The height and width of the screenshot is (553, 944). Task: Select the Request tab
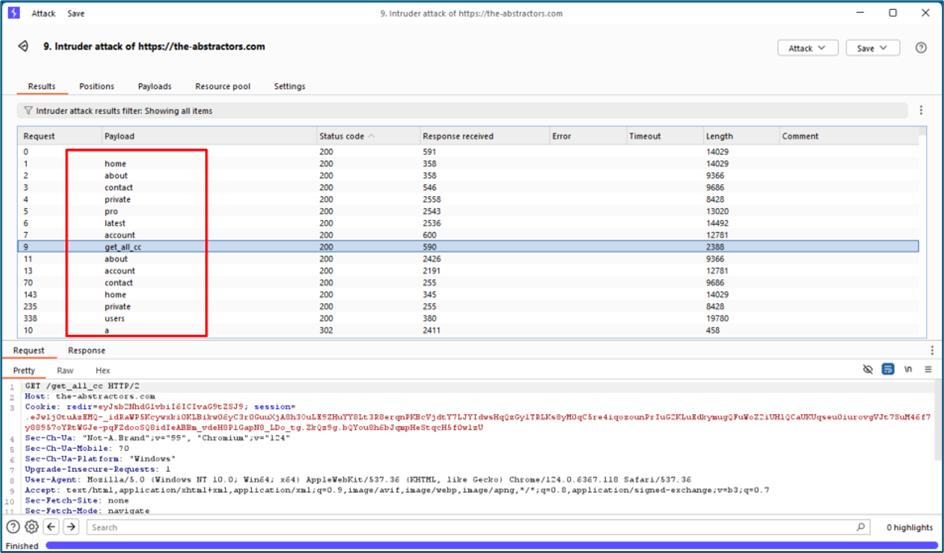pos(29,350)
